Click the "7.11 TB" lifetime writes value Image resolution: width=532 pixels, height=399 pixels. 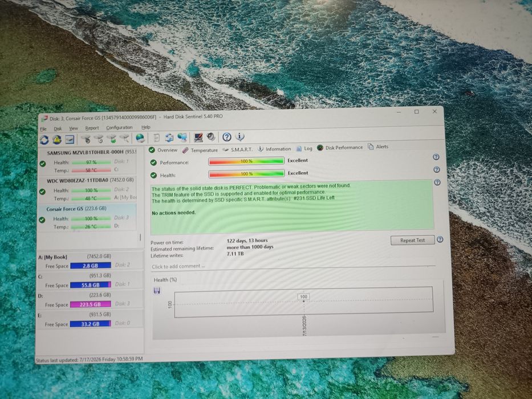tap(235, 254)
